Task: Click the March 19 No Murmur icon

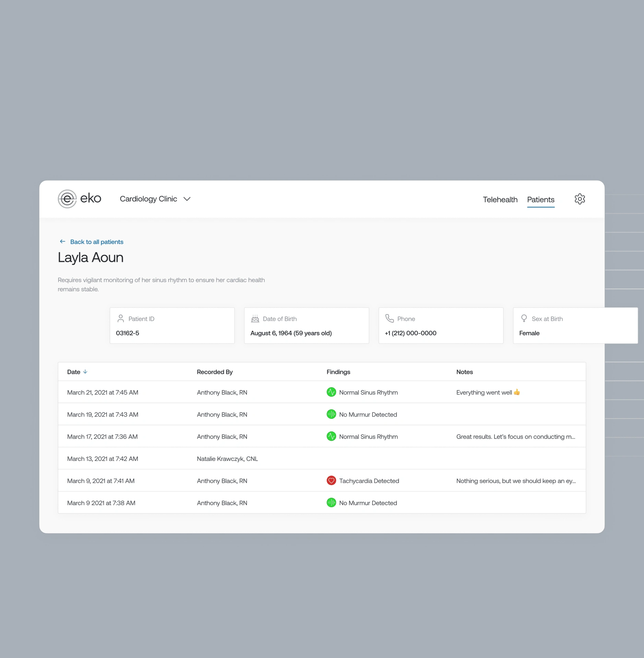Action: (x=331, y=414)
